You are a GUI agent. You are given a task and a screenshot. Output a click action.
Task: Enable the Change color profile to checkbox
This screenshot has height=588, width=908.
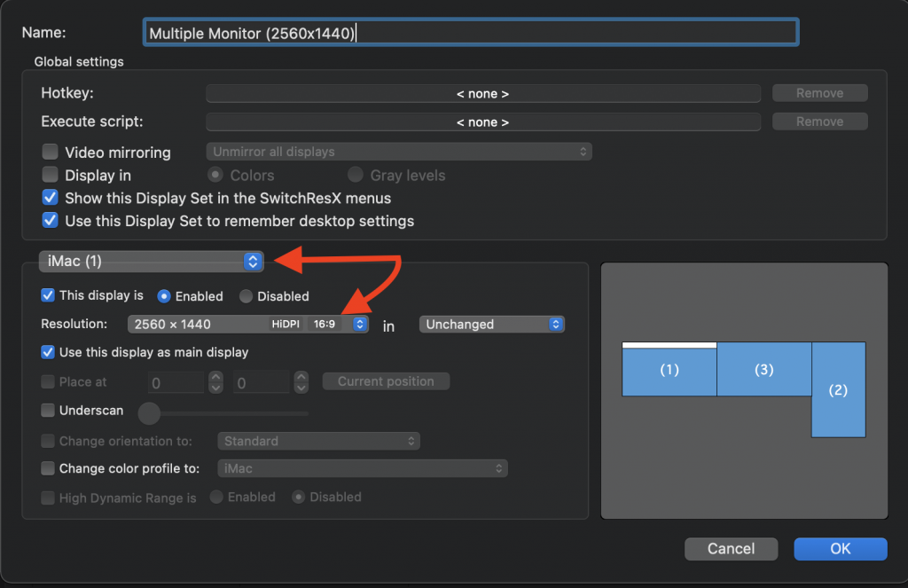48,468
